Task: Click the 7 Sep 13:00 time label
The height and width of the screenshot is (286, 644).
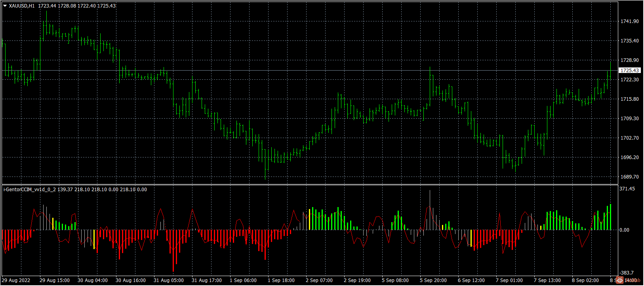Action: pos(547,280)
